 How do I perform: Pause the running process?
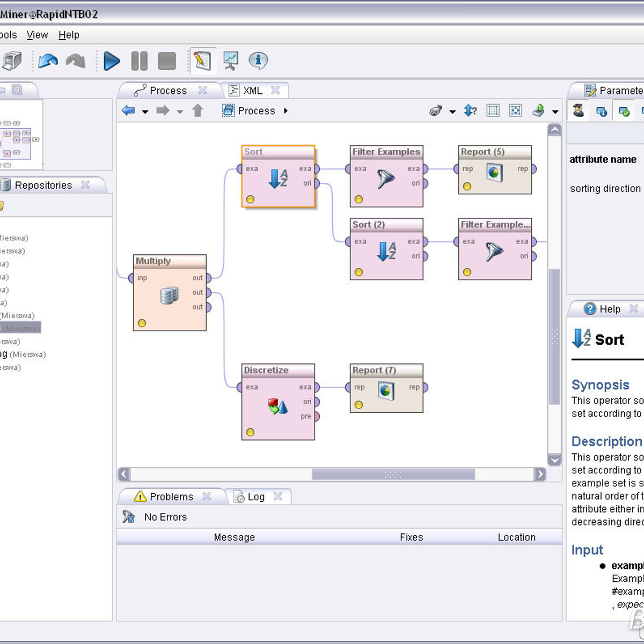click(139, 61)
